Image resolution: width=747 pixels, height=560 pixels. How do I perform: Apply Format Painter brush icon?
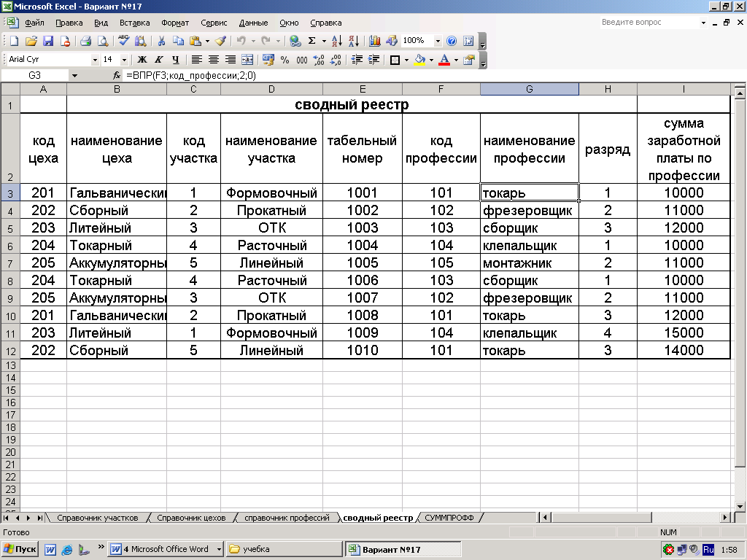point(220,41)
